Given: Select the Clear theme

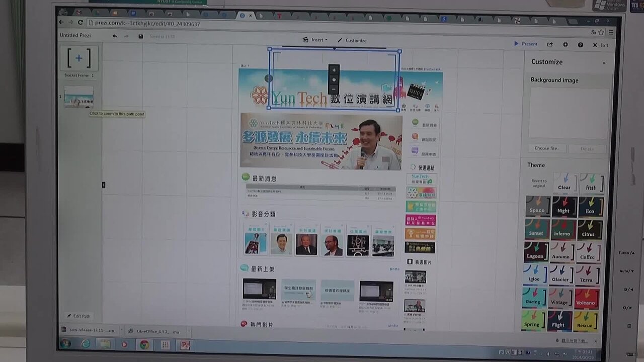Looking at the screenshot, I should pos(565,183).
